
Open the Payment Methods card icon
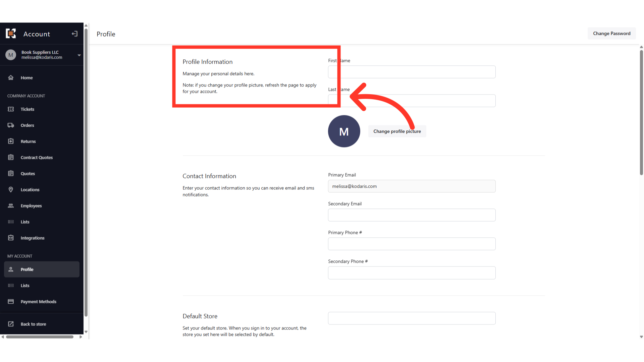click(x=11, y=302)
